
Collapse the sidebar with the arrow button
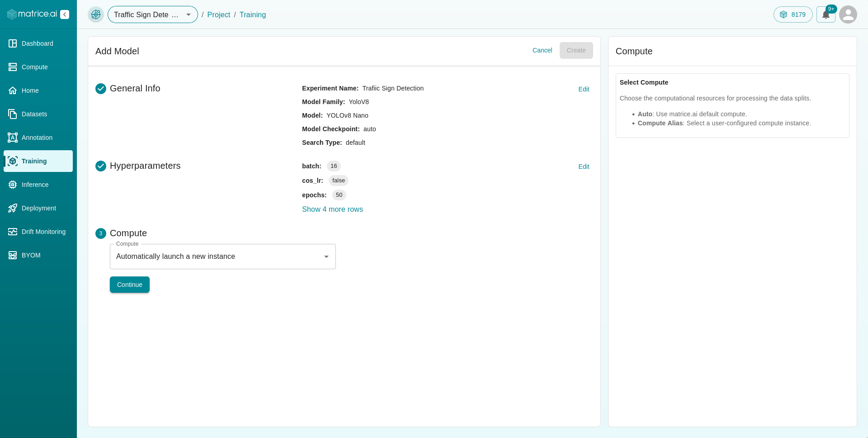pyautogui.click(x=65, y=14)
